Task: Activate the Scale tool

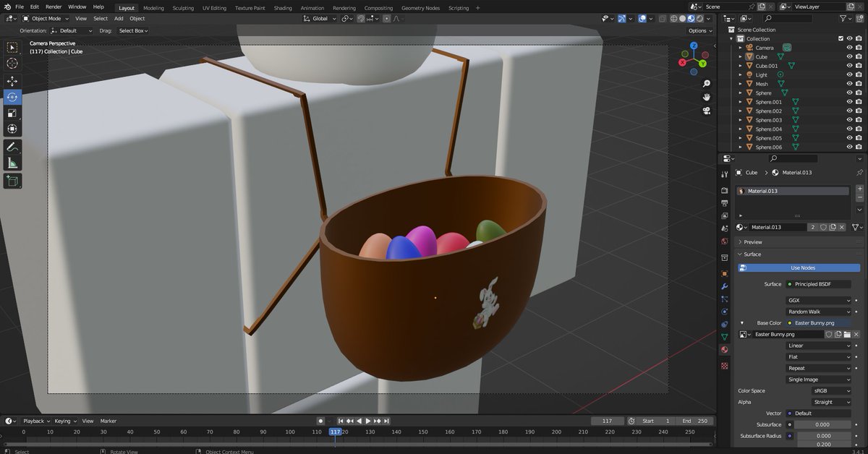Action: pos(12,113)
